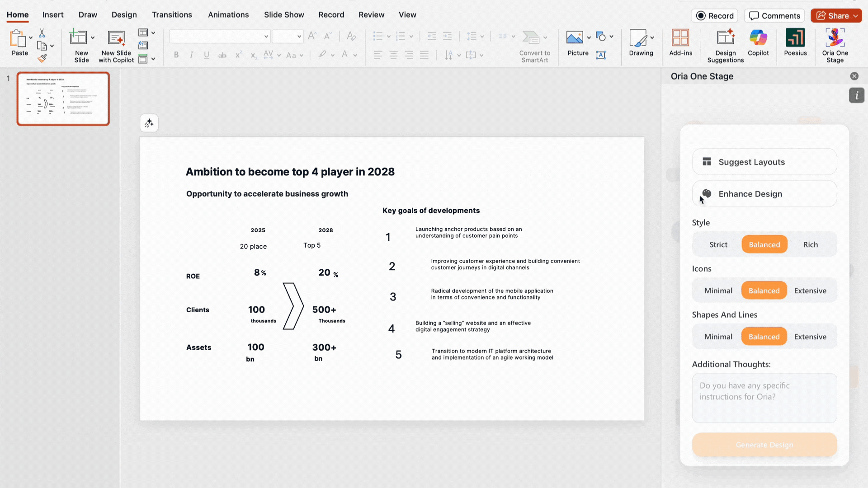Click the Additional Thoughts text field

764,398
